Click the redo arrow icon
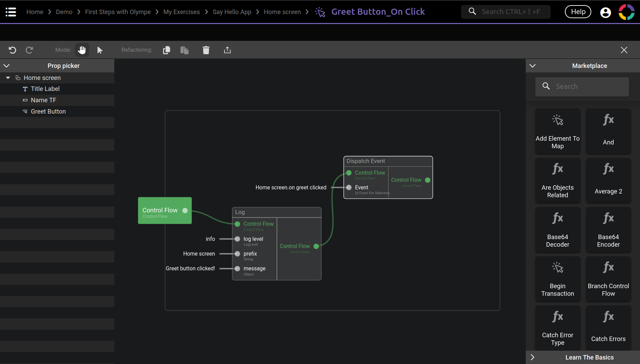 [x=30, y=50]
